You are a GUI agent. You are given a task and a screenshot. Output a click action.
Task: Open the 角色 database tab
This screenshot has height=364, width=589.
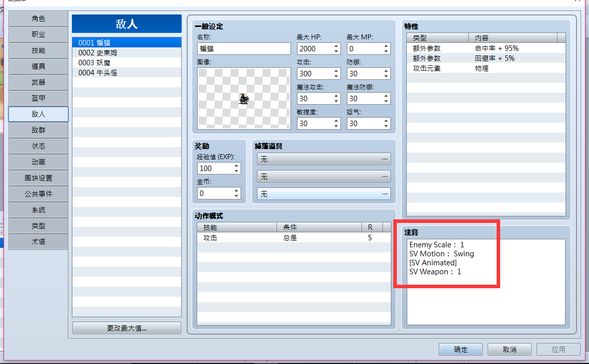point(38,18)
